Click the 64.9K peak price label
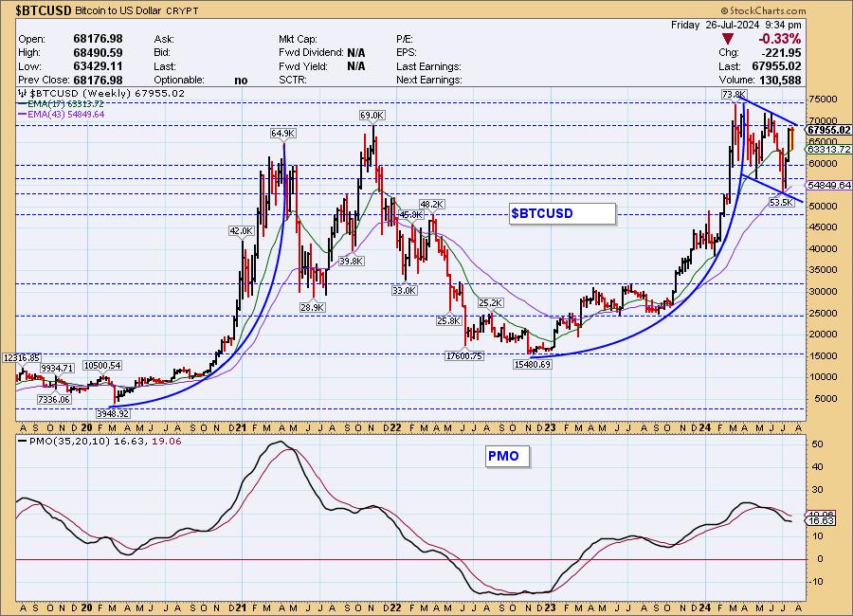 coord(282,134)
